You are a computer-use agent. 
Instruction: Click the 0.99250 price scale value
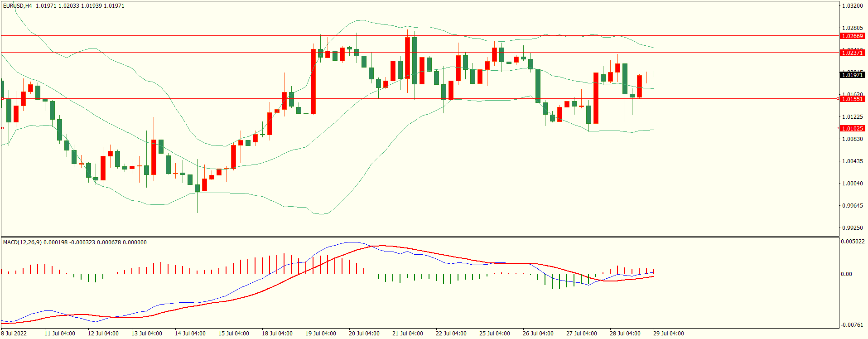click(x=852, y=228)
